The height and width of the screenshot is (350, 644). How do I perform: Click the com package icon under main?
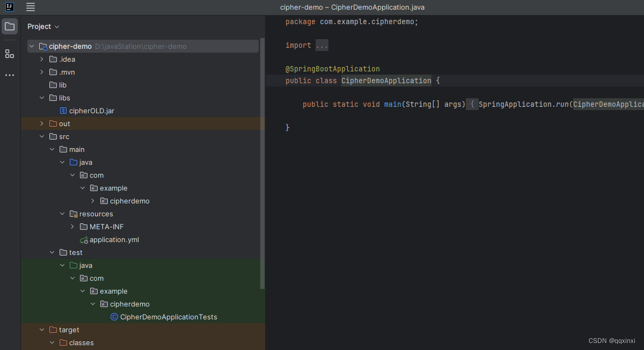point(84,175)
